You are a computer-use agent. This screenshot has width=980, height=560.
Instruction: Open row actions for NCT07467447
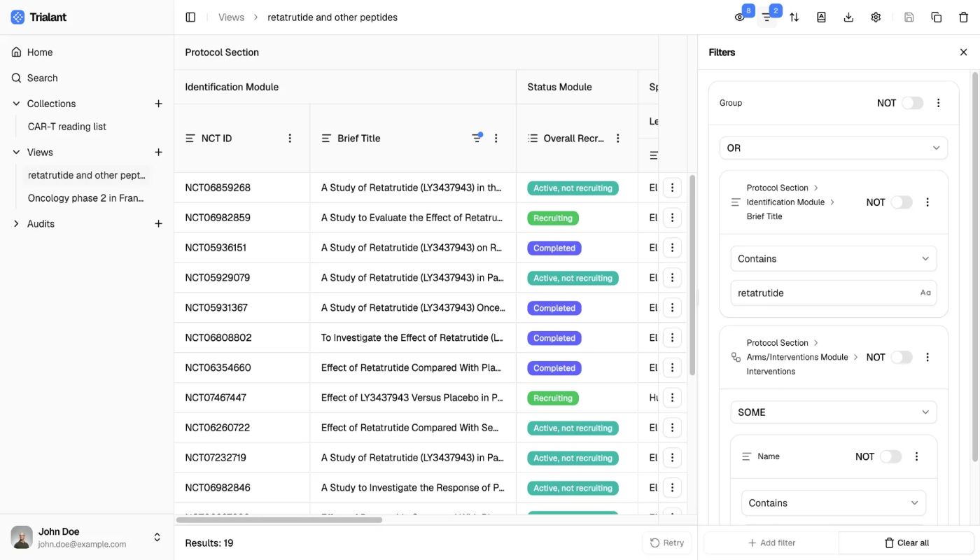[x=672, y=398]
